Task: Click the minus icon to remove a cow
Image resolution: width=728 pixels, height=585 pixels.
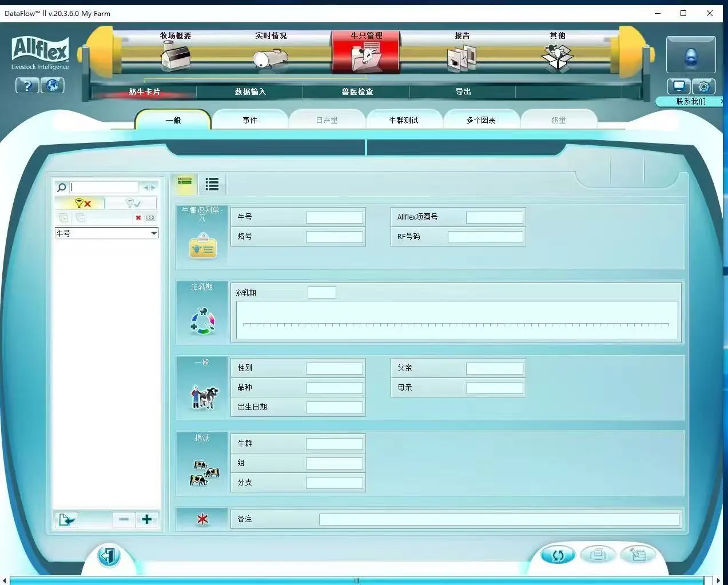Action: coord(124,519)
